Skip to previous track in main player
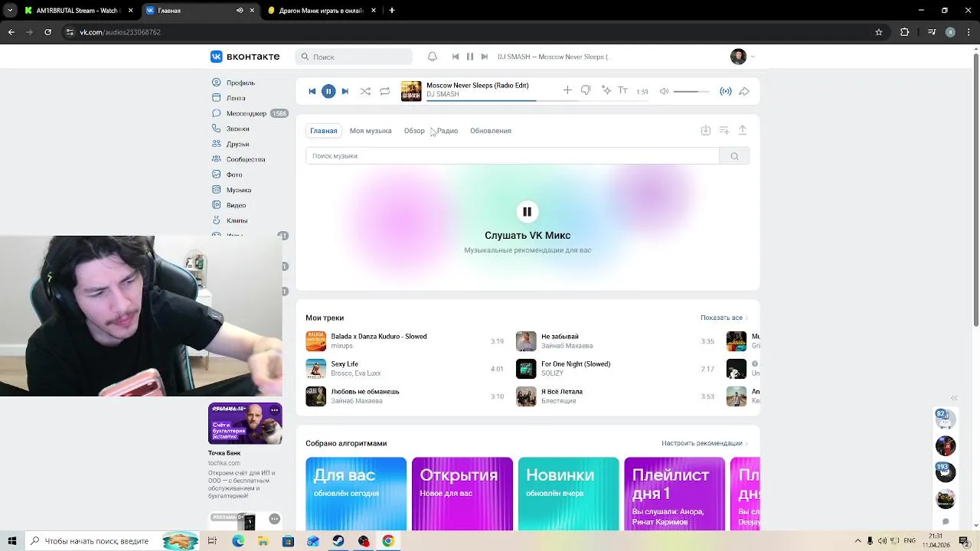This screenshot has width=980, height=551. click(x=312, y=91)
